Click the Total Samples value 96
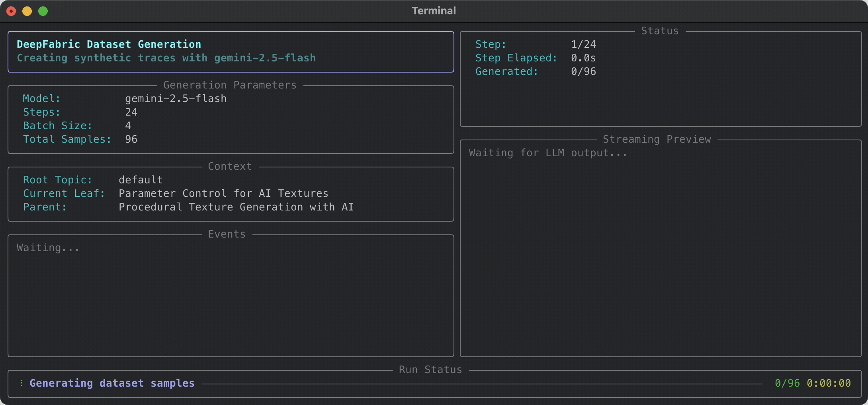The width and height of the screenshot is (868, 405). point(131,140)
